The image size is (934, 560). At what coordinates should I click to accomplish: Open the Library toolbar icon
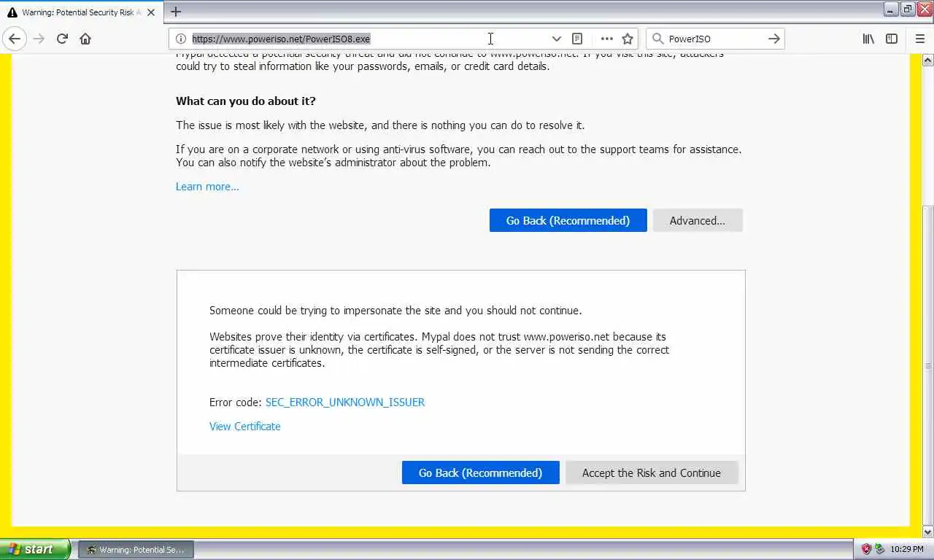(868, 39)
